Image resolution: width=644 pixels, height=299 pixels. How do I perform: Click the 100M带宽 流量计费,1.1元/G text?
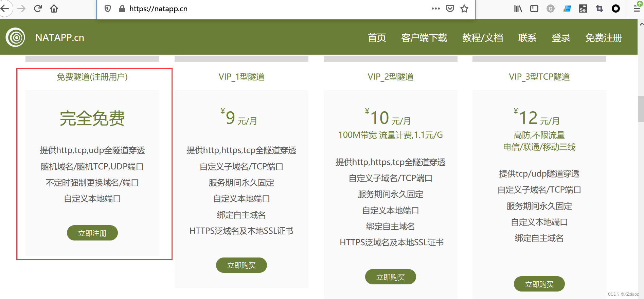point(391,135)
